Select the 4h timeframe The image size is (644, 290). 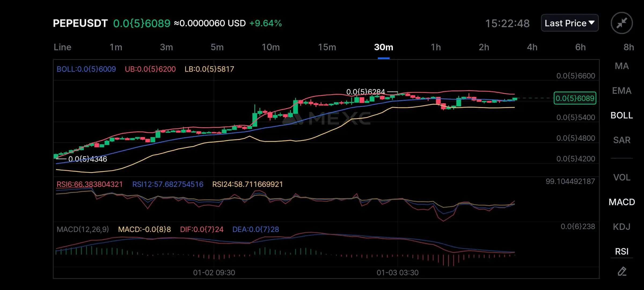(x=532, y=47)
